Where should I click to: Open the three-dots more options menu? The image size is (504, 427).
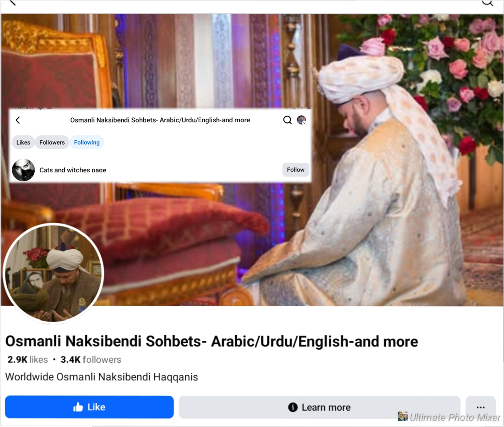[481, 407]
